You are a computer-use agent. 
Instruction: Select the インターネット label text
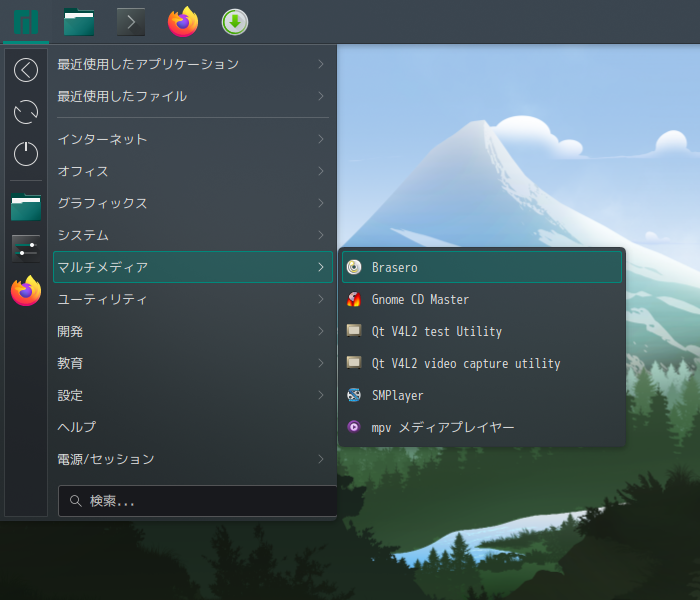[x=102, y=139]
